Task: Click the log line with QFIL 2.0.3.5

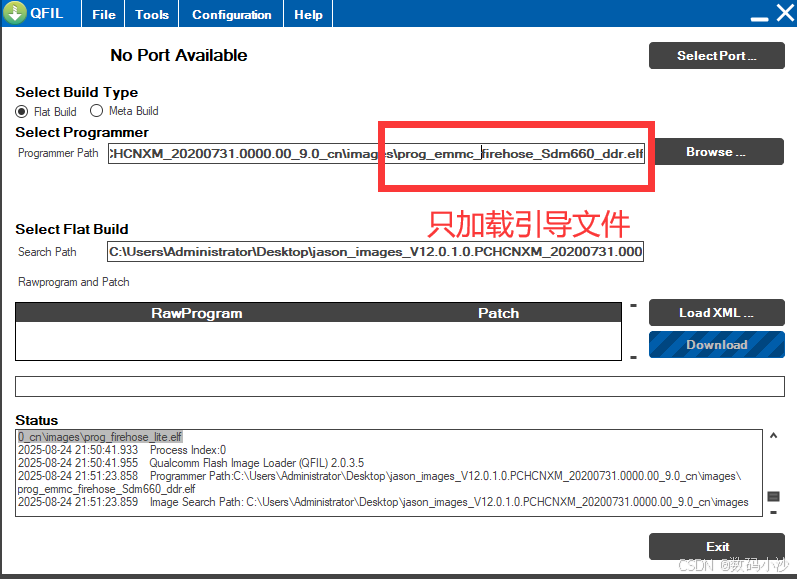Action: tap(191, 463)
